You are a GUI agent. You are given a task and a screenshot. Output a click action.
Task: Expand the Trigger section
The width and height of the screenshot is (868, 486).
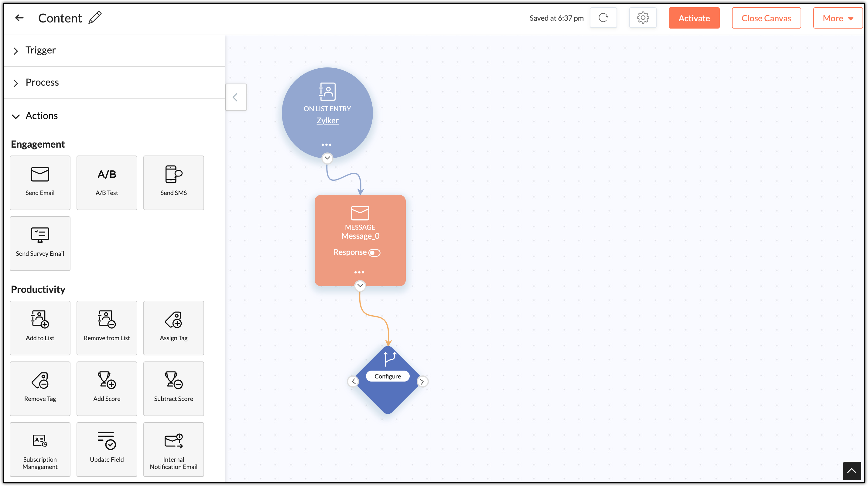(x=114, y=50)
